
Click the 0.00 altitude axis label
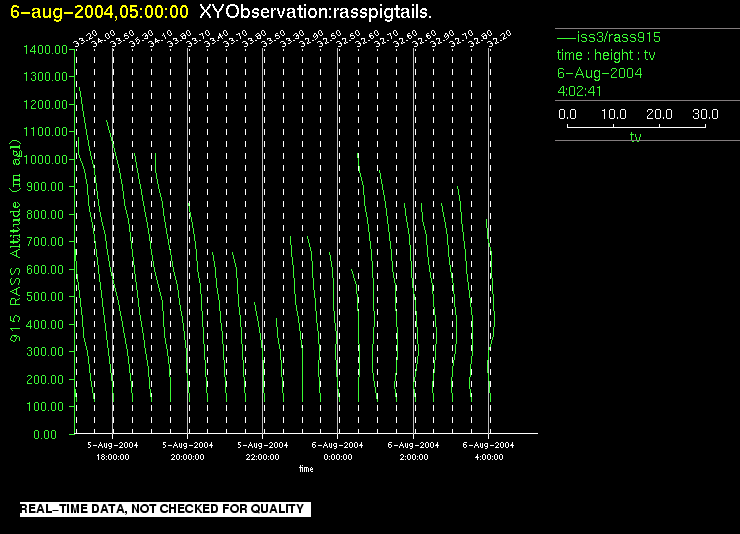(45, 434)
